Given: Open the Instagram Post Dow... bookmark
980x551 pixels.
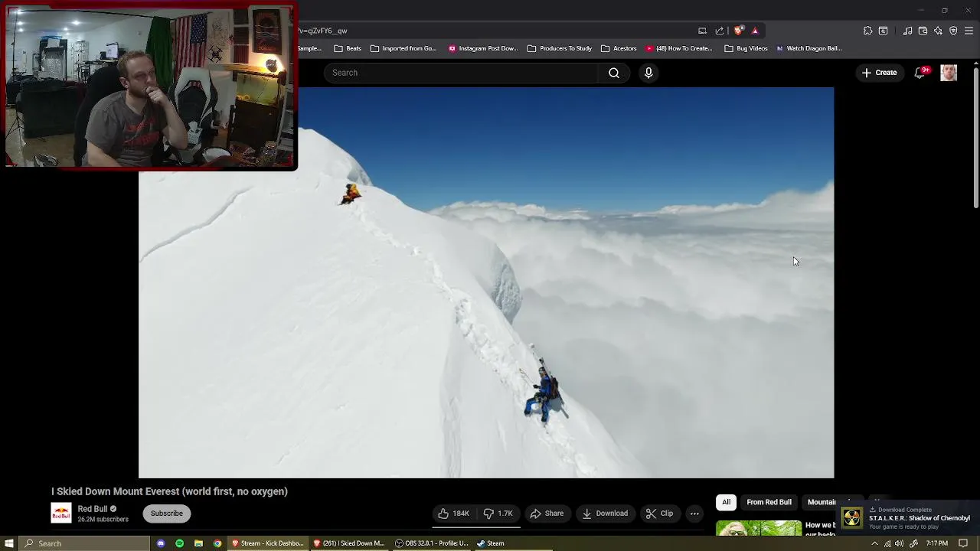Looking at the screenshot, I should click(x=483, y=48).
